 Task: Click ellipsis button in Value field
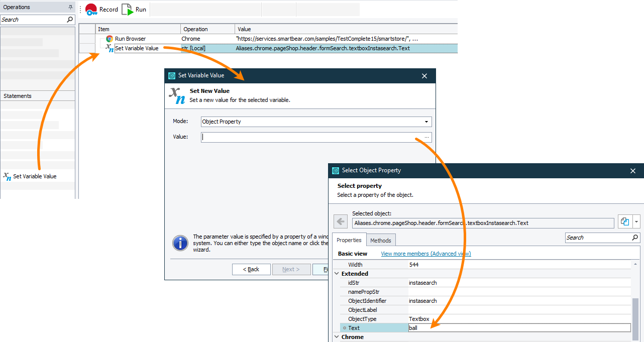point(426,137)
